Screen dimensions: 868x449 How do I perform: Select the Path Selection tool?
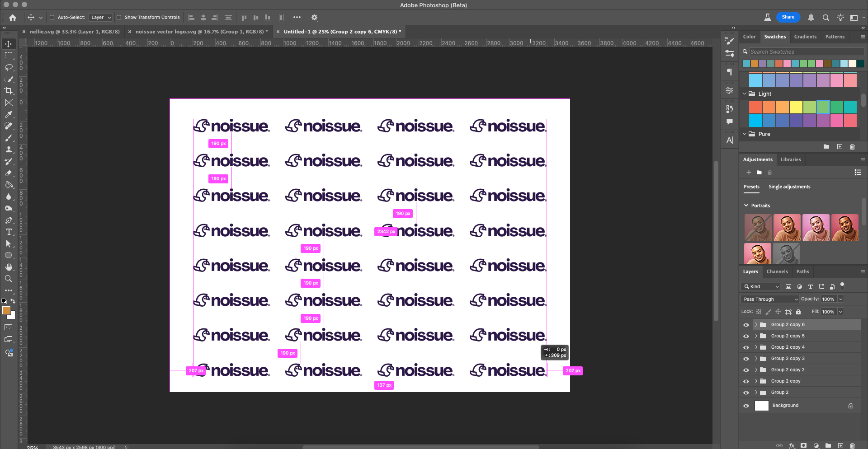(9, 243)
